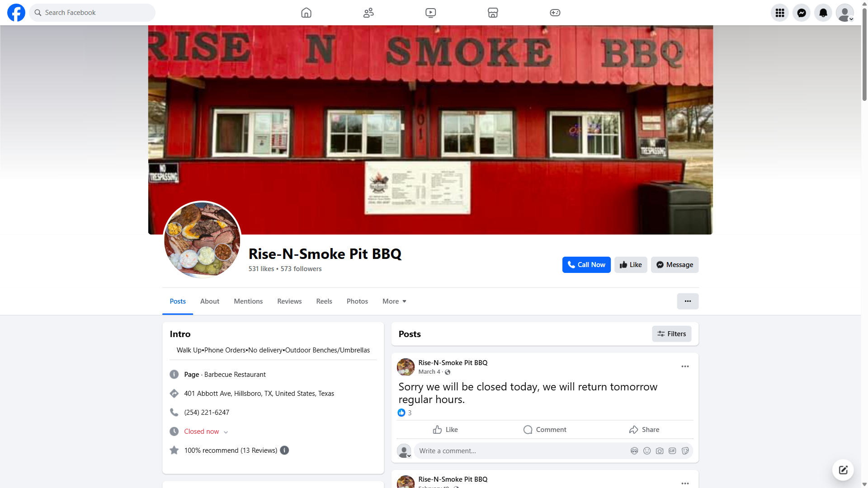The image size is (868, 488).
Task: Open the Messenger icon in header
Action: [x=802, y=13]
